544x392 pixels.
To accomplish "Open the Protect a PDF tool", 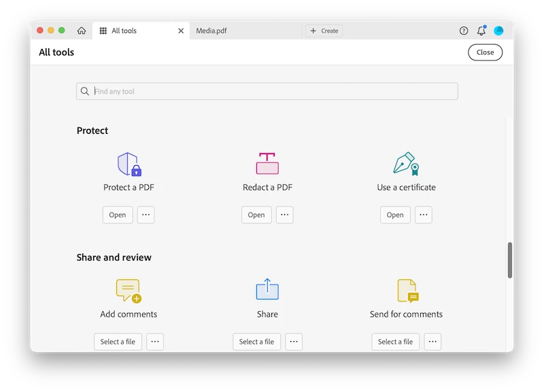I will (x=118, y=215).
